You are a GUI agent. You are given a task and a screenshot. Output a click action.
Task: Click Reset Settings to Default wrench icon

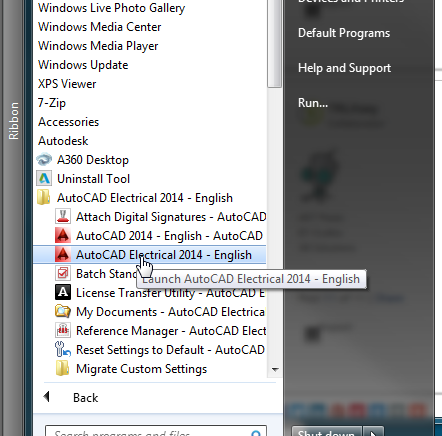click(63, 349)
